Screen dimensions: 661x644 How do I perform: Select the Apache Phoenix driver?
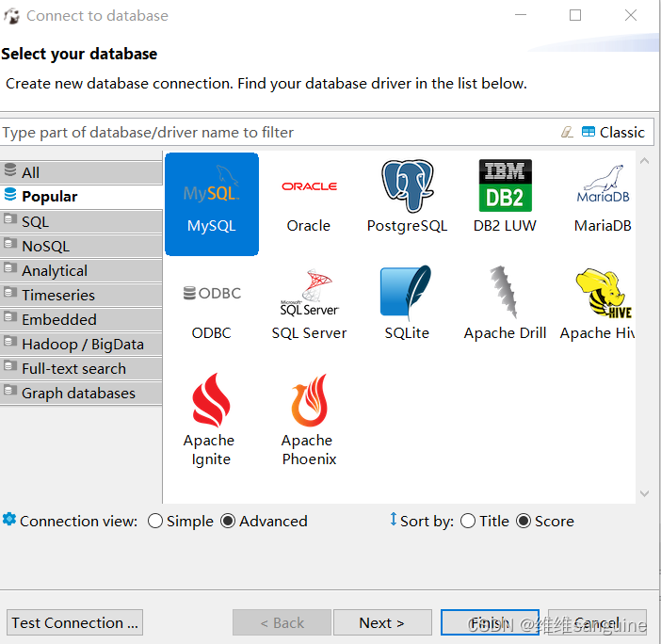click(x=309, y=420)
